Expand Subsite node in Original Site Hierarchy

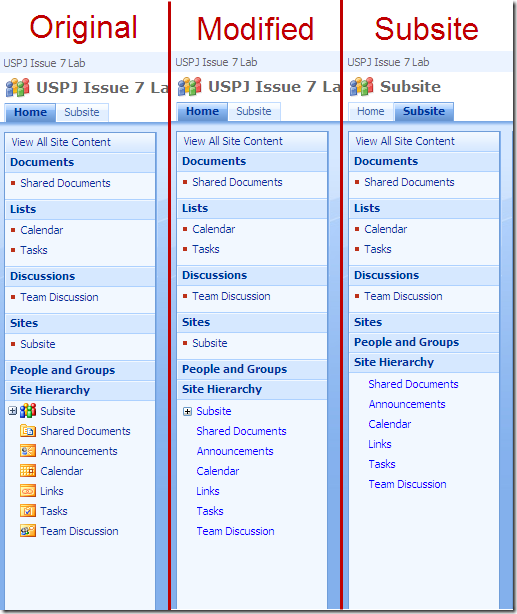point(13,411)
